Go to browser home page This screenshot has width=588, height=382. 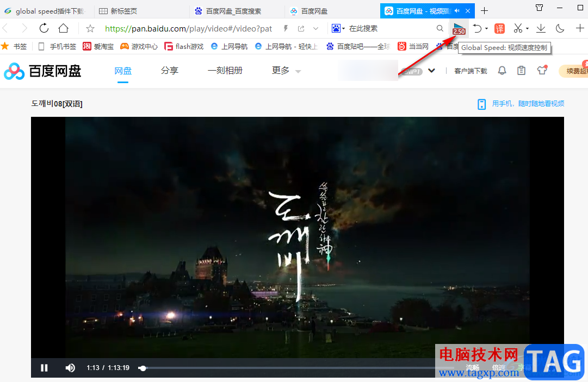tap(64, 28)
